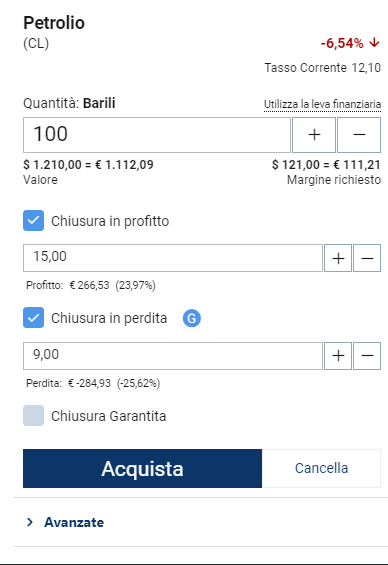Focus the stop-loss field showing 9,00
Viewport: 388px width, 565px height.
tap(173, 356)
